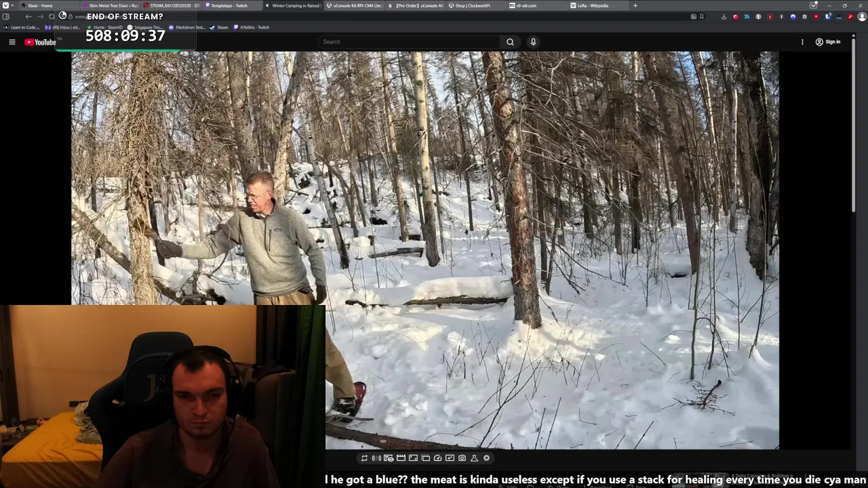Click the dashed-frame pop-out icon in toolbar

tap(425, 458)
